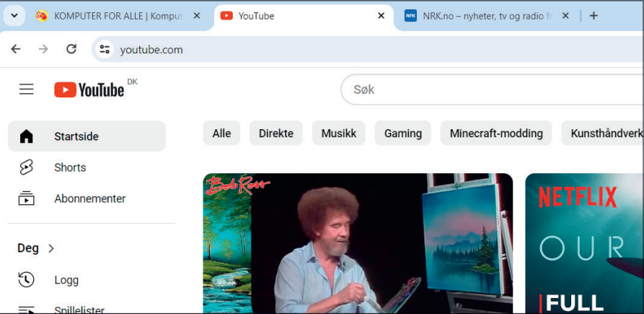The image size is (644, 314).
Task: Go forward to the next page
Action: pos(43,49)
